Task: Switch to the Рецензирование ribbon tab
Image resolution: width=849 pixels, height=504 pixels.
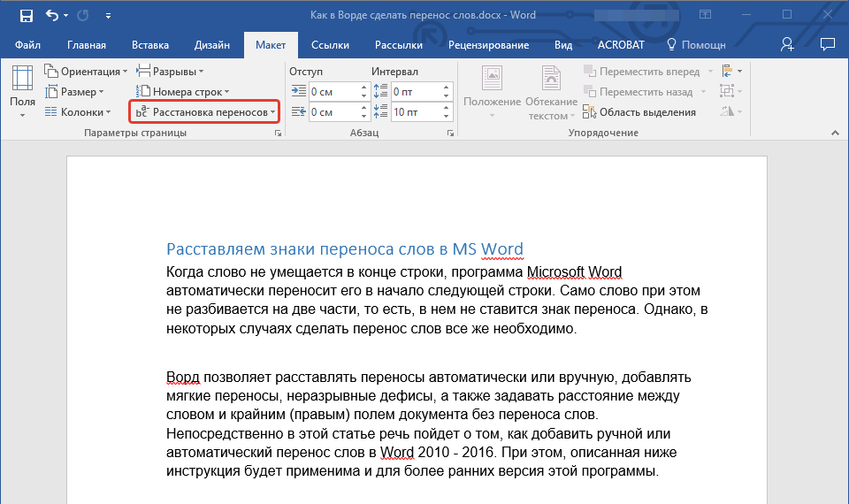Action: pyautogui.click(x=488, y=45)
